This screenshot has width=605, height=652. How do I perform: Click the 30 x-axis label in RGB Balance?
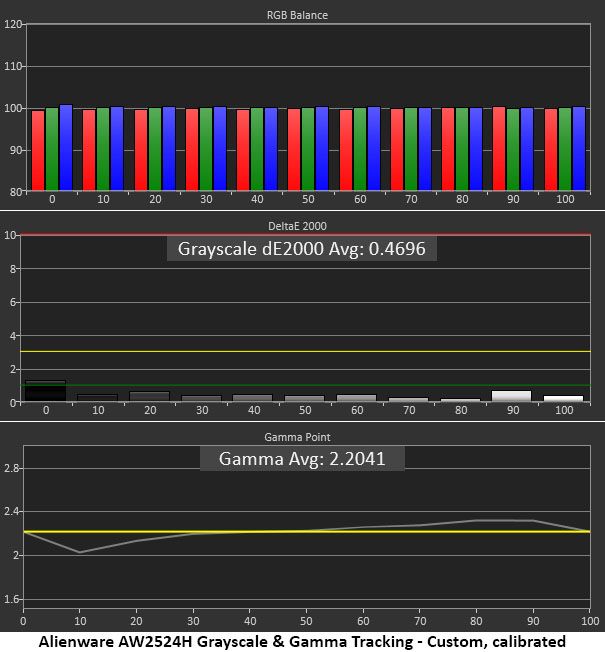coord(206,199)
